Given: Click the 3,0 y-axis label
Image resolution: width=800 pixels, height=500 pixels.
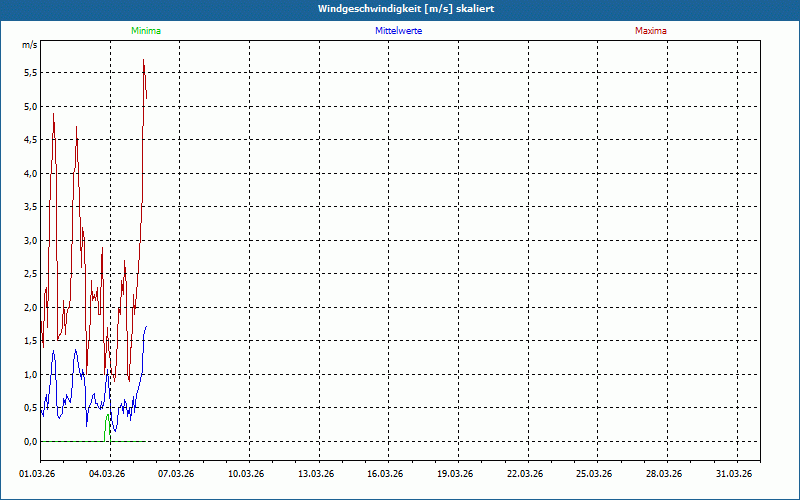Looking at the screenshot, I should click(x=30, y=240).
